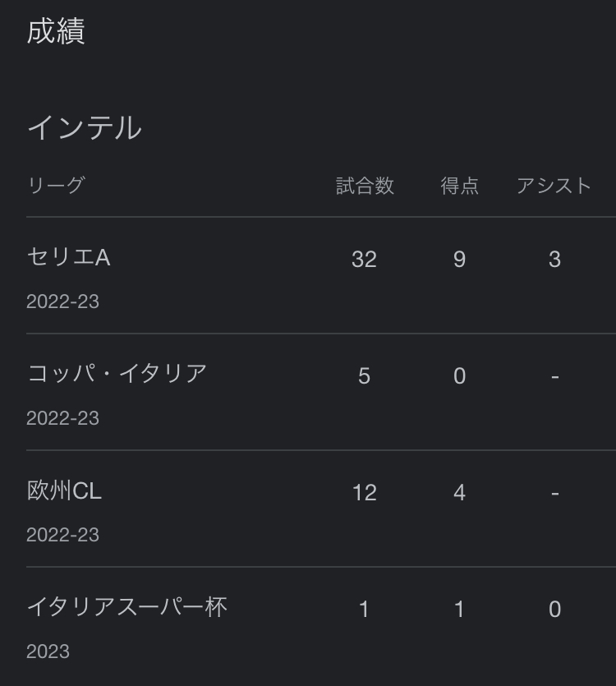
Task: Click the 試合数 column header
Action: [365, 186]
